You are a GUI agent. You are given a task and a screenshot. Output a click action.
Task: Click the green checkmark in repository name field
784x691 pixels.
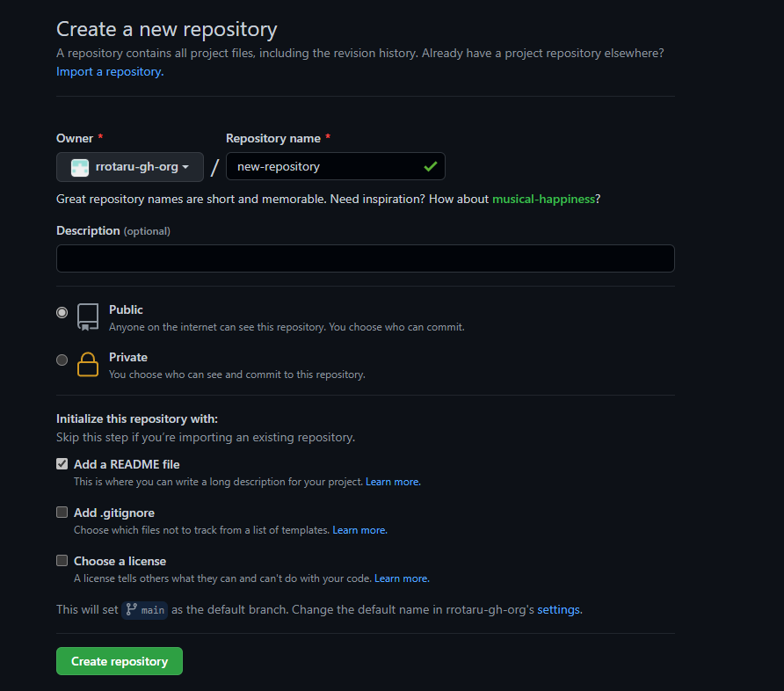431,166
